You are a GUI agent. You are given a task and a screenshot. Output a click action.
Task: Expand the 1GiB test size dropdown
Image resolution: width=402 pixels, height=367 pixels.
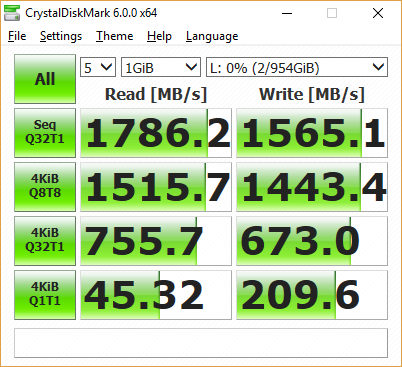click(161, 67)
